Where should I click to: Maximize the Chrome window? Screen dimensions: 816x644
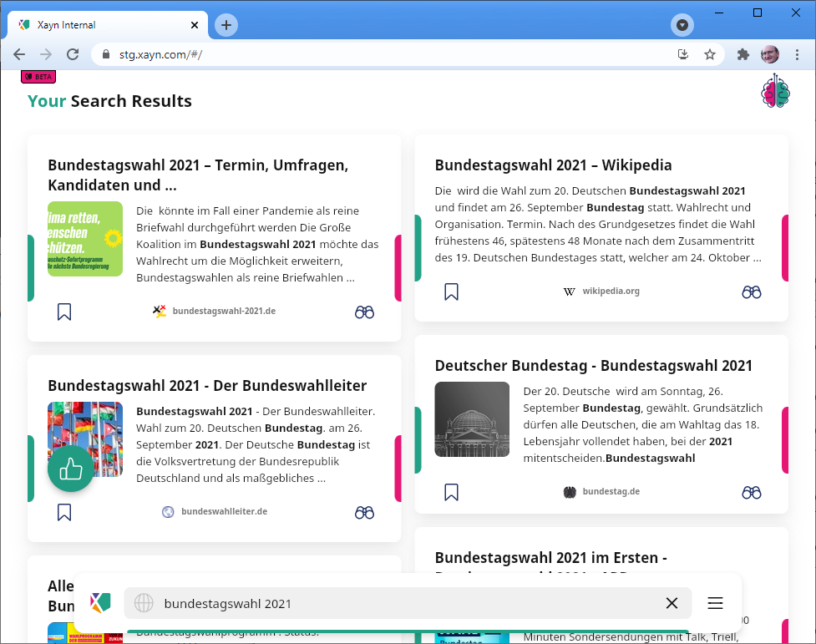pos(758,13)
